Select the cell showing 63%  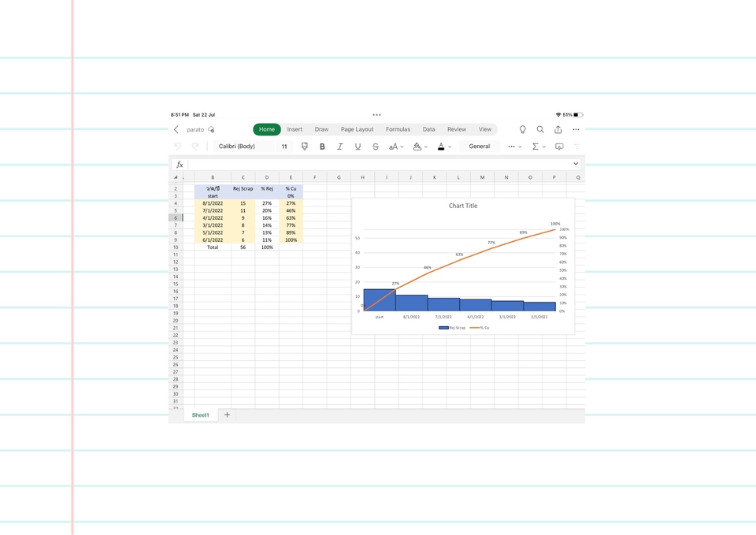tap(291, 218)
